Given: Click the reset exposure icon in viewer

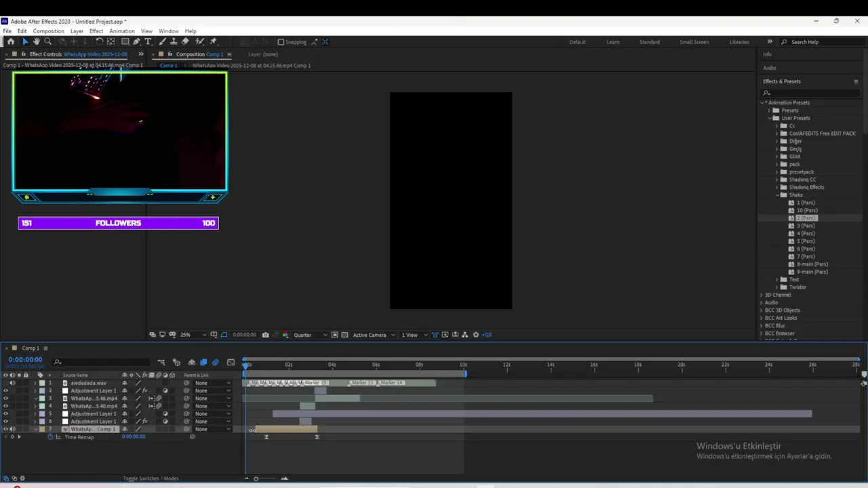Looking at the screenshot, I should pyautogui.click(x=475, y=335).
